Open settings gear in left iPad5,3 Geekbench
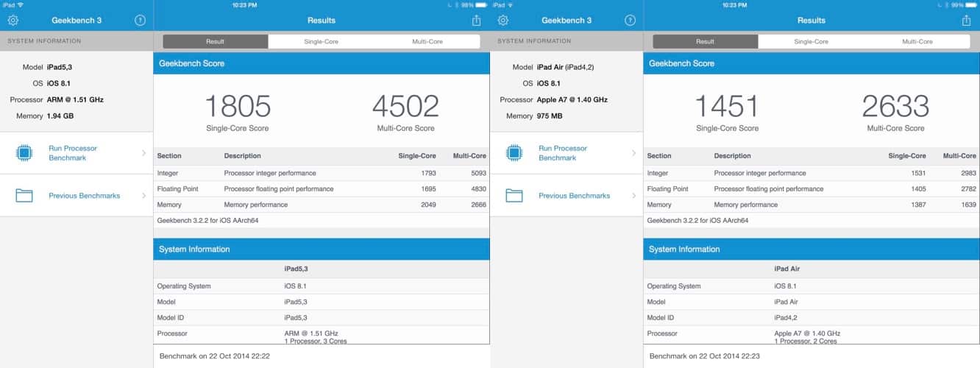This screenshot has height=368, width=980. (13, 21)
